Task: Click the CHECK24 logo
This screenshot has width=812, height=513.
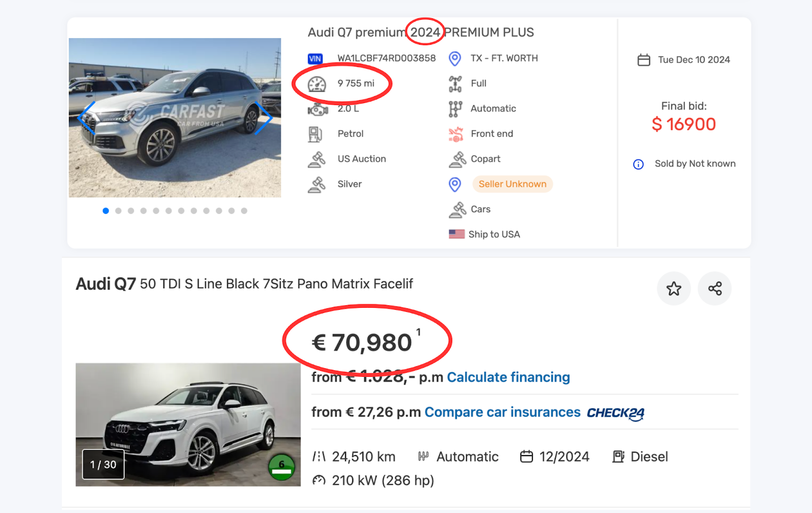Action: pos(616,413)
